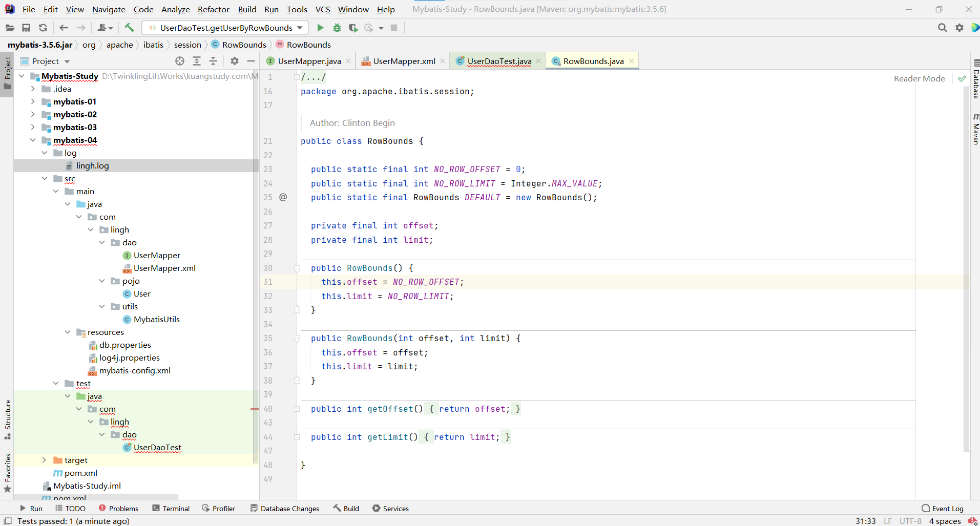This screenshot has height=526, width=980.
Task: Open the Maven side tool window
Action: pyautogui.click(x=975, y=130)
